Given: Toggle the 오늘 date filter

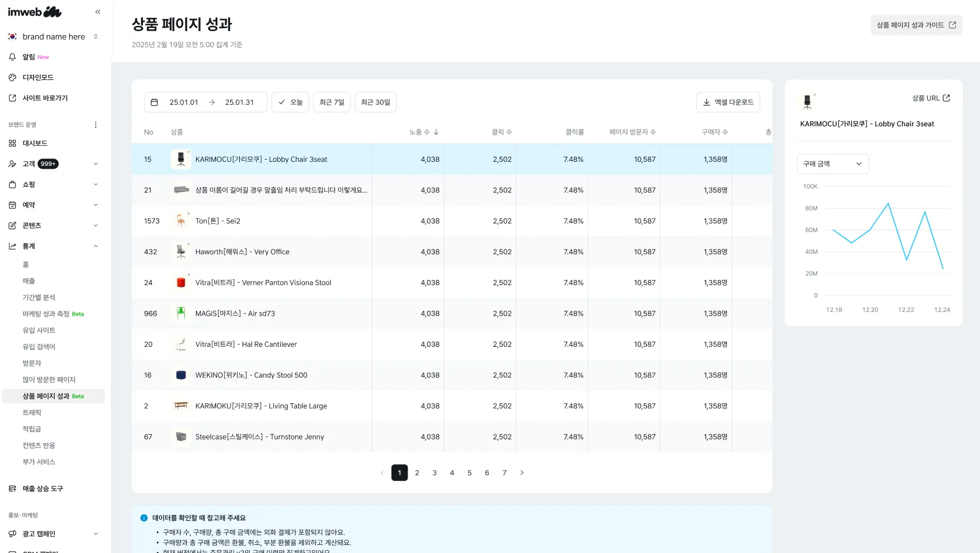Looking at the screenshot, I should 290,102.
